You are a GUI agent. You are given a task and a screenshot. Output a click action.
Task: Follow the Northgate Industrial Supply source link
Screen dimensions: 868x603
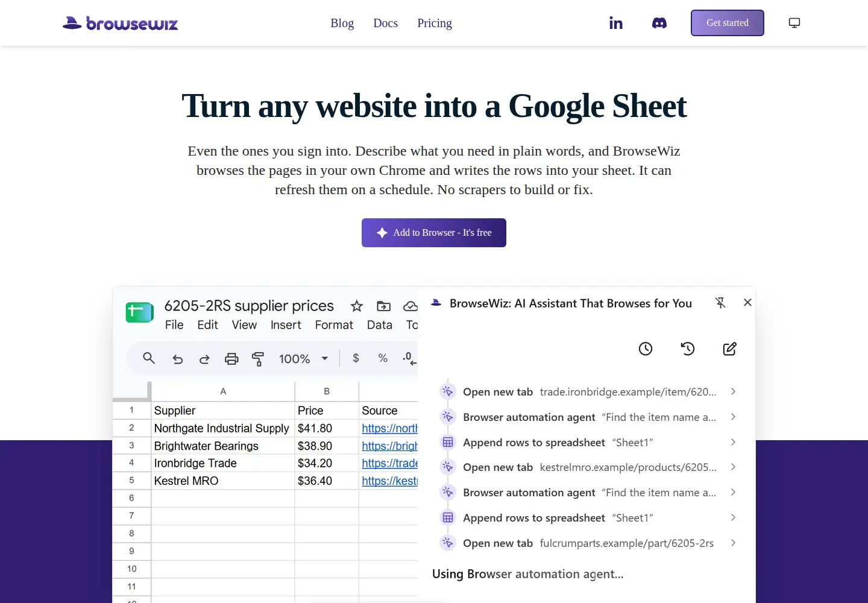[389, 428]
